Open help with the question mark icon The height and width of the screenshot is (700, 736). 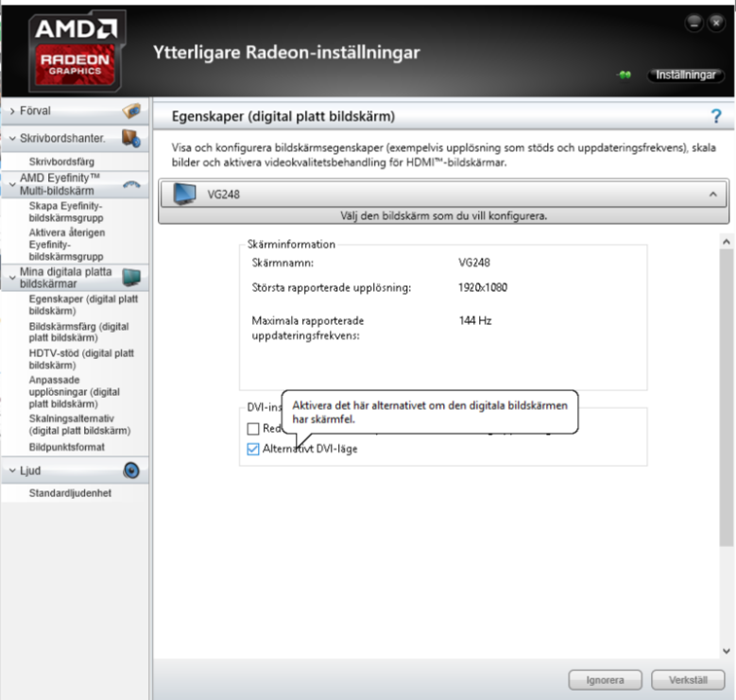point(716,116)
